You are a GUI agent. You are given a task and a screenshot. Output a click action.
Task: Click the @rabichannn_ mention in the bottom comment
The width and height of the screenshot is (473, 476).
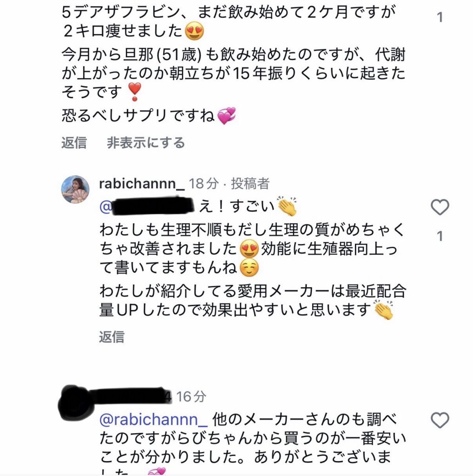click(x=153, y=420)
